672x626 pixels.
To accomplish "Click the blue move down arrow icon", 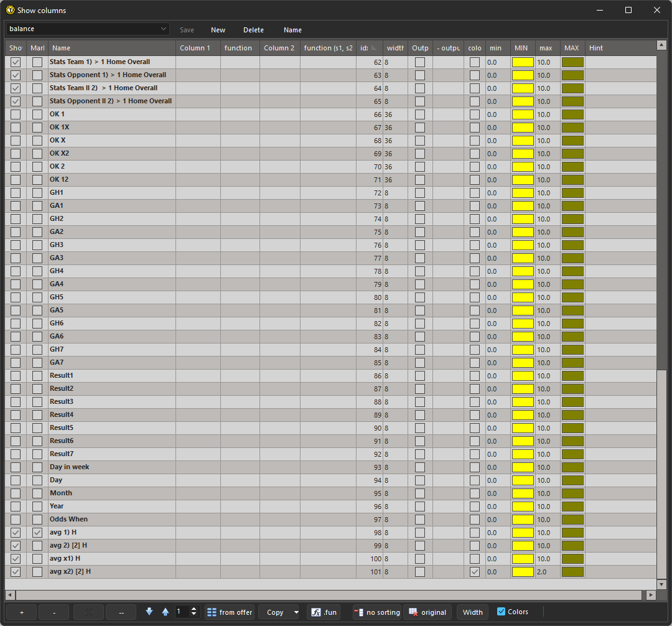I will [149, 612].
